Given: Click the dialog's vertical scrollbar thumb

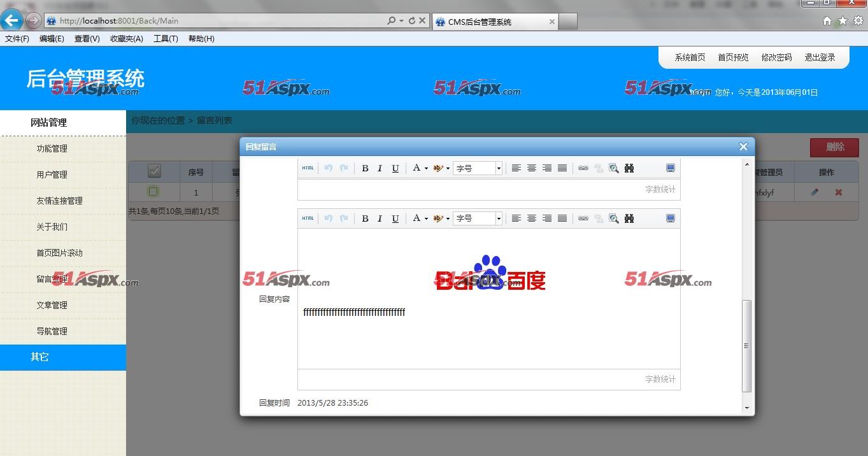Looking at the screenshot, I should coord(747,346).
